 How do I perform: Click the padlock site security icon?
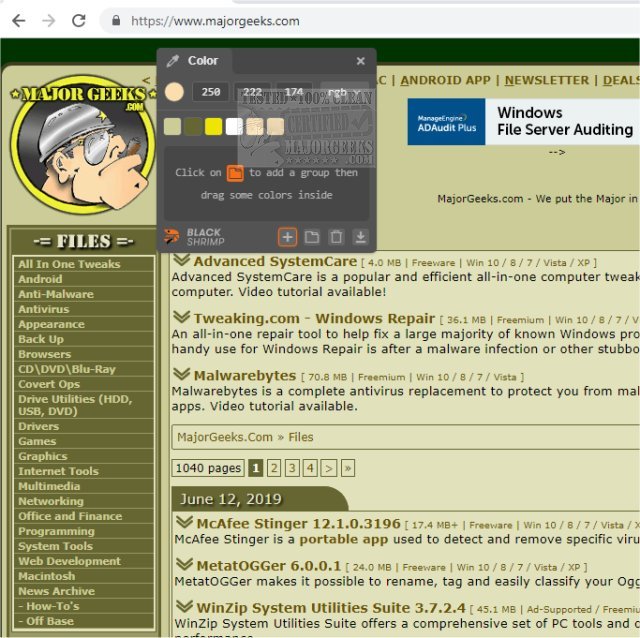116,20
